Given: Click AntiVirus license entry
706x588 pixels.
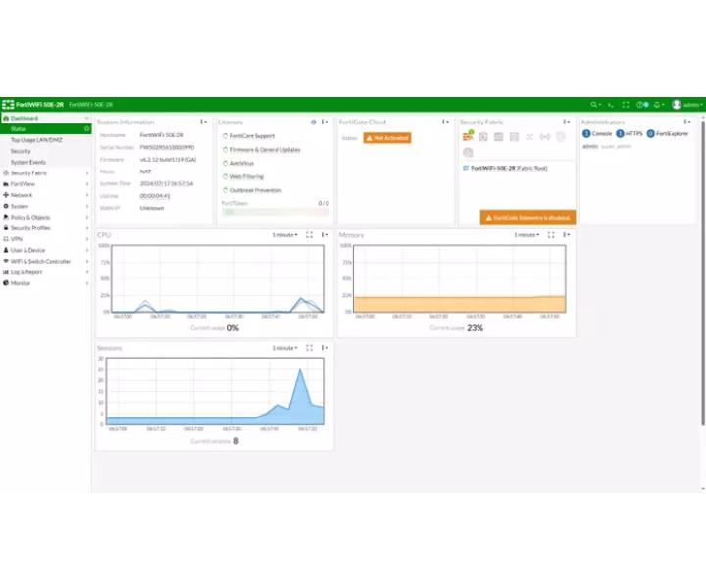Looking at the screenshot, I should tap(242, 164).
